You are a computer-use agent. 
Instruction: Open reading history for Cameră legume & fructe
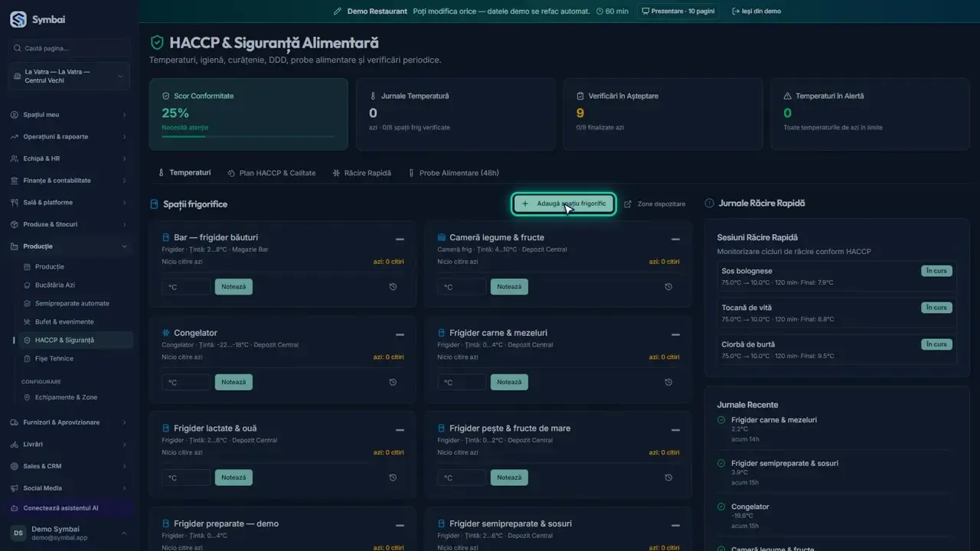pyautogui.click(x=668, y=287)
